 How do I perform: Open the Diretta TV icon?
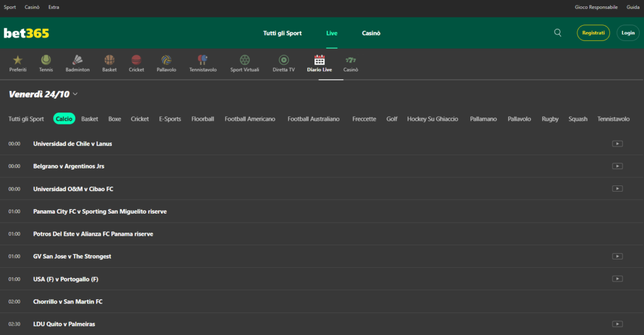tap(284, 60)
